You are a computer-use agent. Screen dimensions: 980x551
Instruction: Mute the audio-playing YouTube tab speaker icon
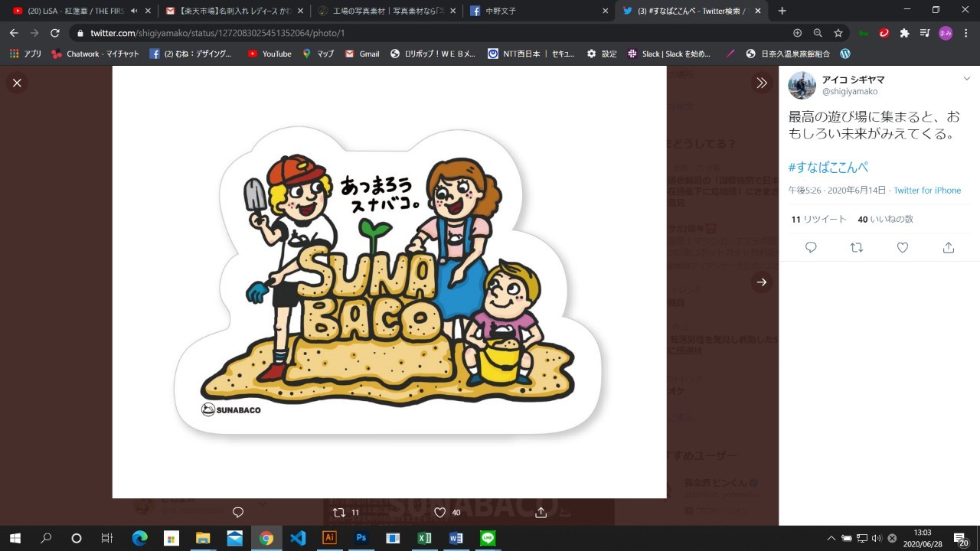pyautogui.click(x=134, y=11)
